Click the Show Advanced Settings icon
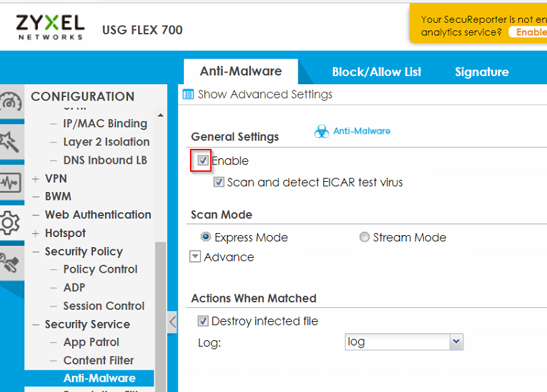 (x=189, y=94)
